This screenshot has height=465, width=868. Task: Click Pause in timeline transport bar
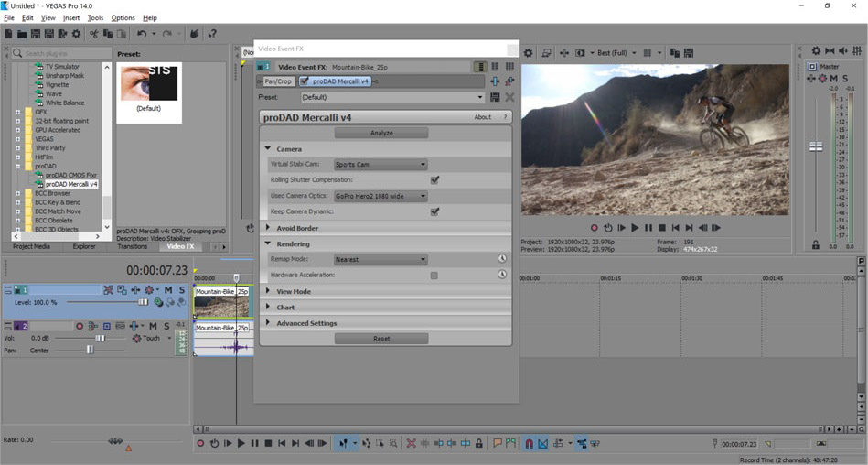click(x=254, y=443)
